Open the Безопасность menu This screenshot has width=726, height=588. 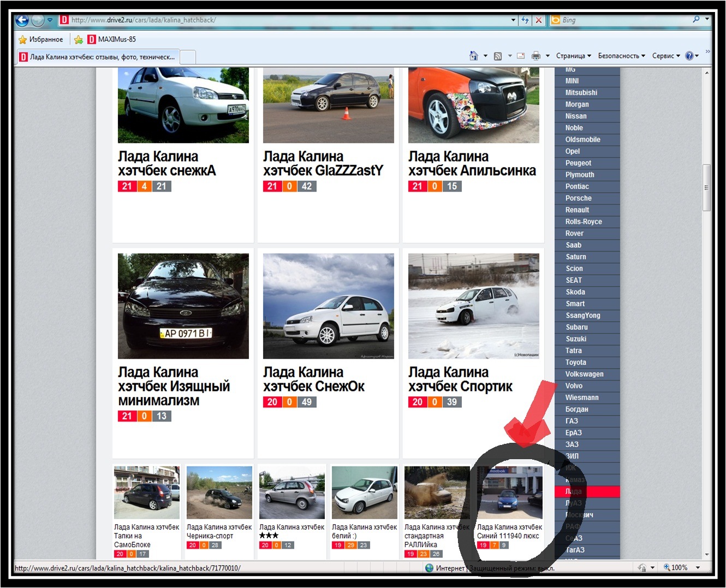(x=622, y=56)
